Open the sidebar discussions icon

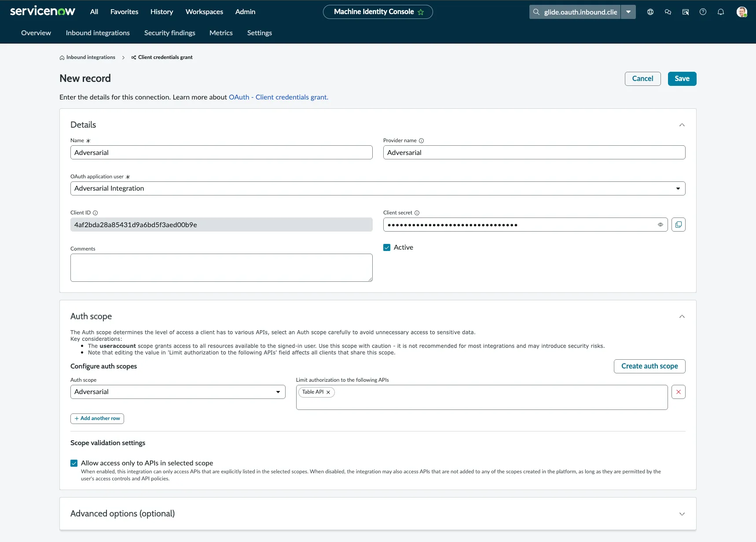686,12
